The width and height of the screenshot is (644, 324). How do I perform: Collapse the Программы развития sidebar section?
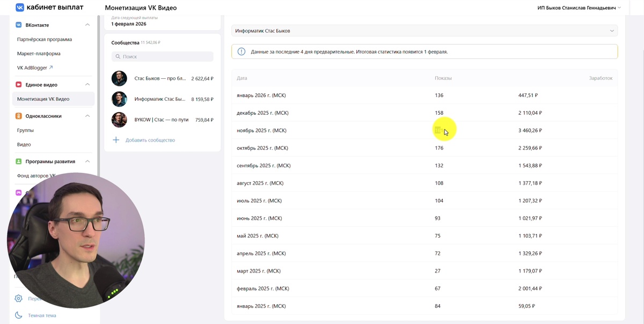(87, 161)
